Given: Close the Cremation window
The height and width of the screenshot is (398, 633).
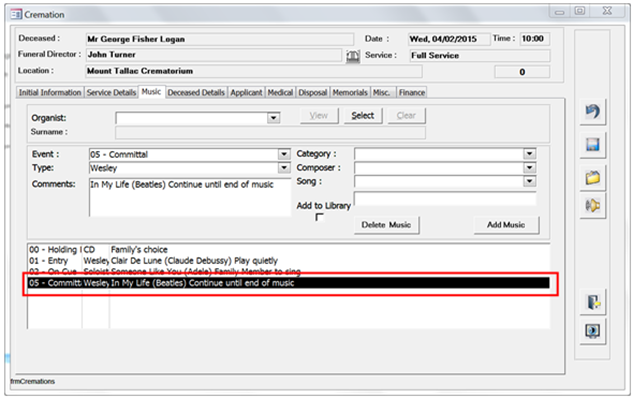Looking at the screenshot, I should pyautogui.click(x=607, y=11).
